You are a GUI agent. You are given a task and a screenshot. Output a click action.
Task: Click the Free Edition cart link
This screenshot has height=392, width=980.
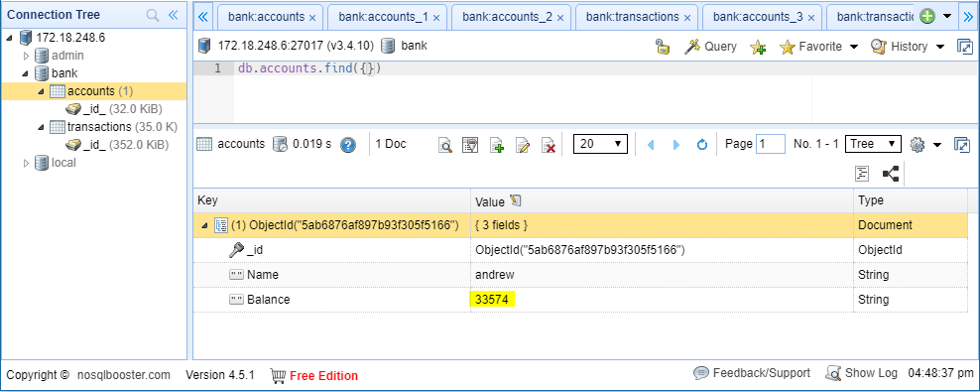[314, 376]
